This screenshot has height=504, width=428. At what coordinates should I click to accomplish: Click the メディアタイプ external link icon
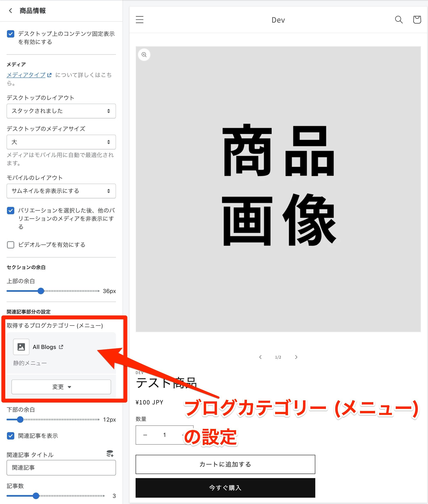[49, 75]
